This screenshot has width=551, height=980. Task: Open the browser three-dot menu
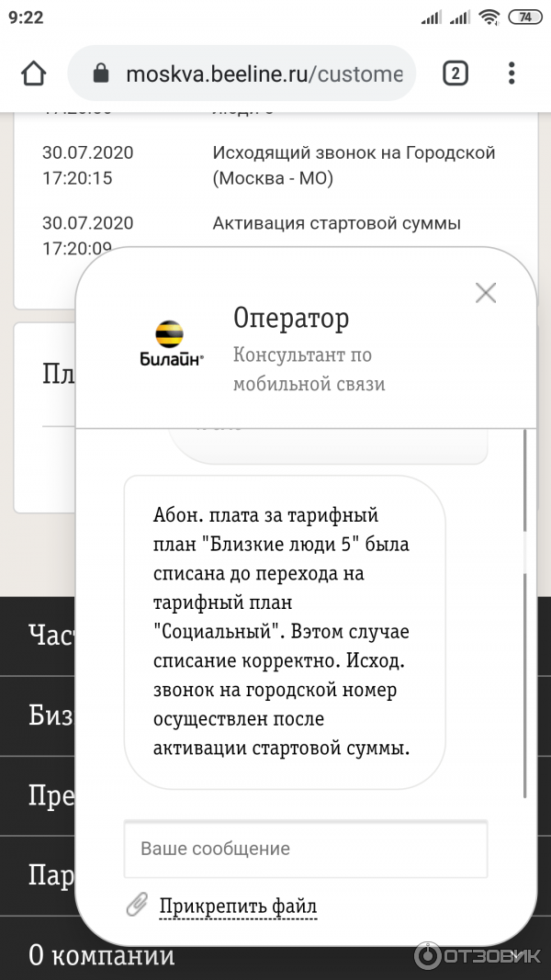click(x=512, y=73)
